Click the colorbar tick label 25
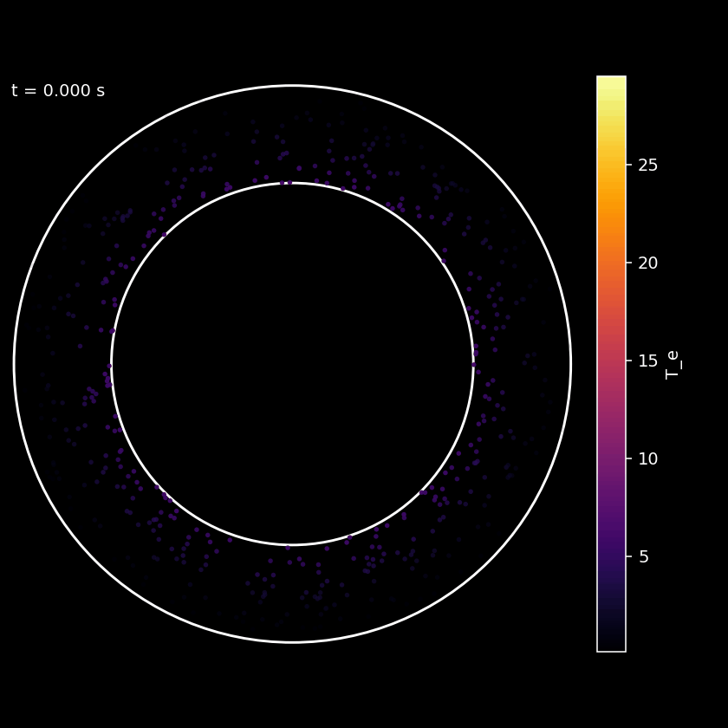Viewport: 728px width, 728px height. point(648,165)
